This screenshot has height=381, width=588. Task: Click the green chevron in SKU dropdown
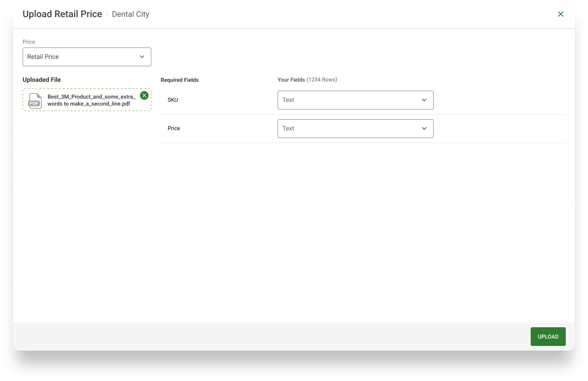pos(424,100)
